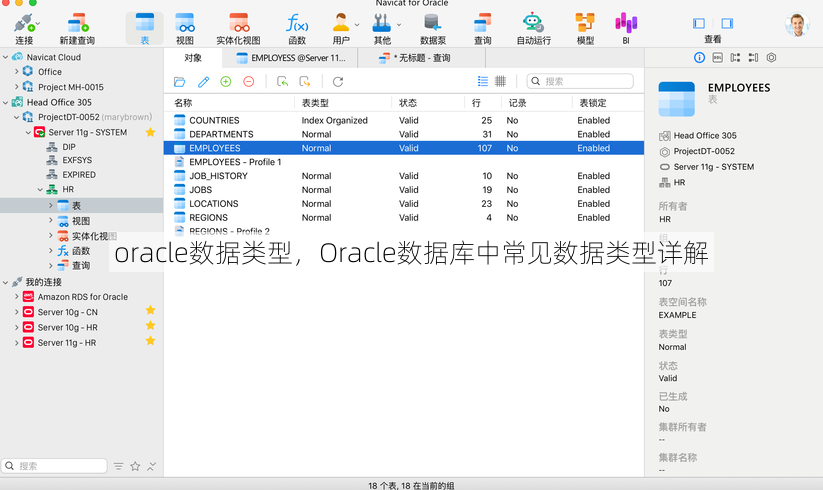Select the COUNTRIES table row
The width and height of the screenshot is (823, 490).
[404, 120]
